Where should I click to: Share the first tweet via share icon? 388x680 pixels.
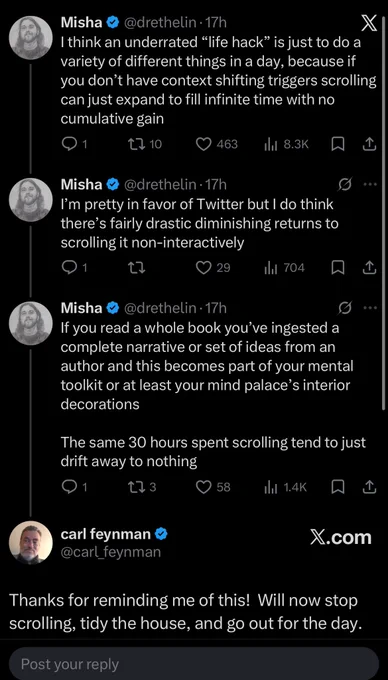(368, 144)
